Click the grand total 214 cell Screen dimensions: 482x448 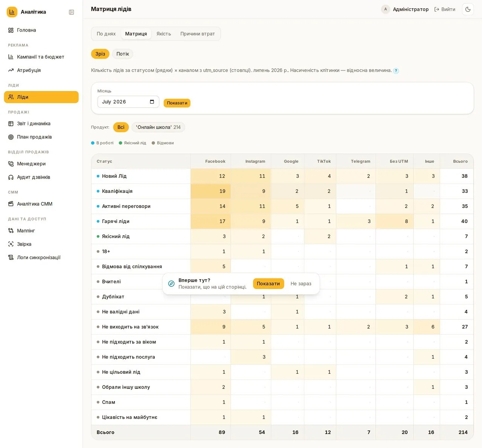click(457, 432)
